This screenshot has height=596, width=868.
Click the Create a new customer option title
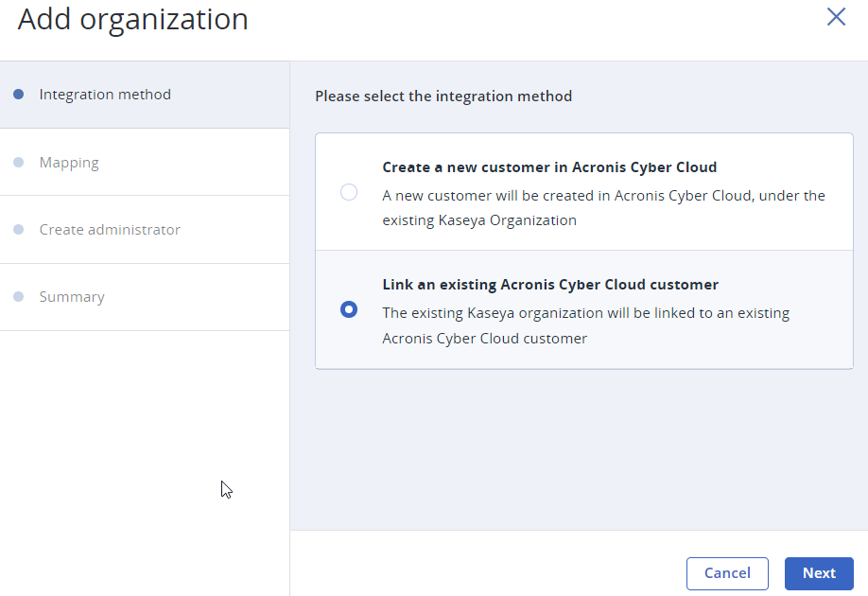[549, 167]
